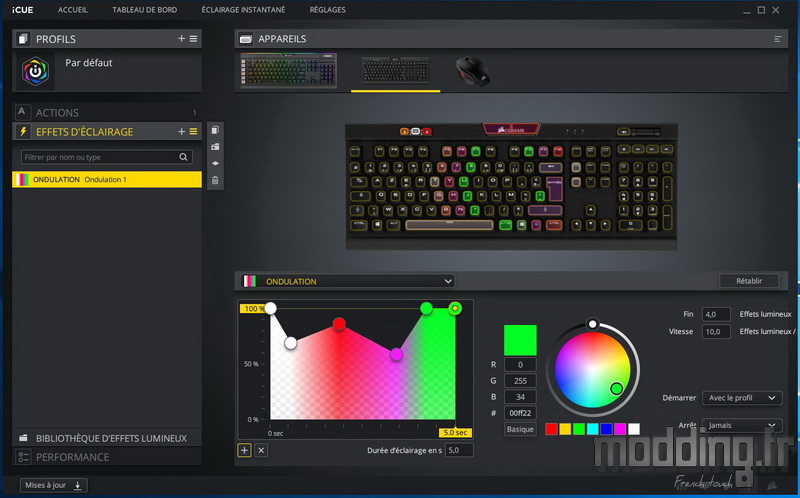Viewport: 800px width, 498px height.
Task: Click the Basique color mode button
Action: [x=520, y=429]
